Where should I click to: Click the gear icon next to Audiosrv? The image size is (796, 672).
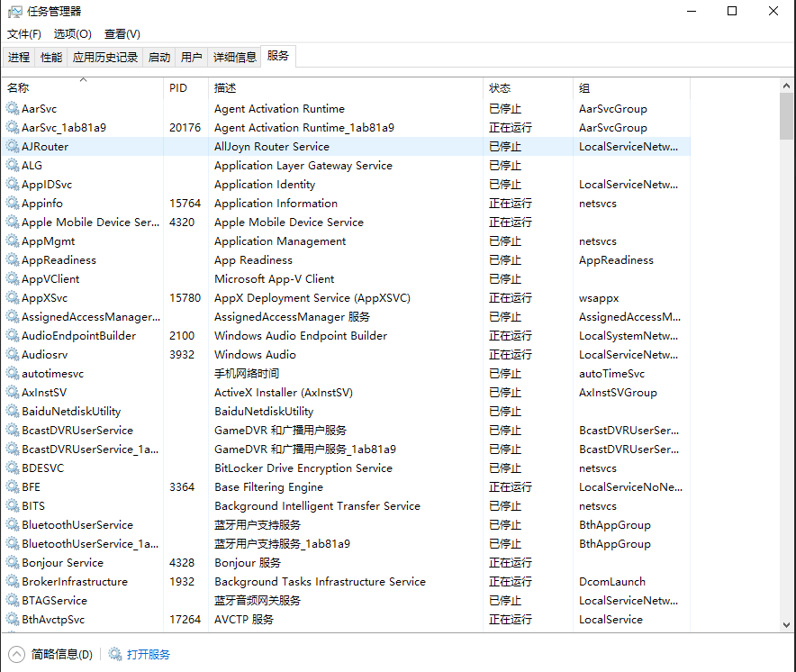pos(13,355)
